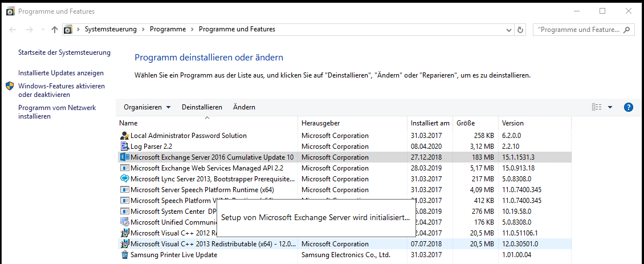Sort by the Größe column header
Image resolution: width=644 pixels, height=264 pixels.
point(475,123)
